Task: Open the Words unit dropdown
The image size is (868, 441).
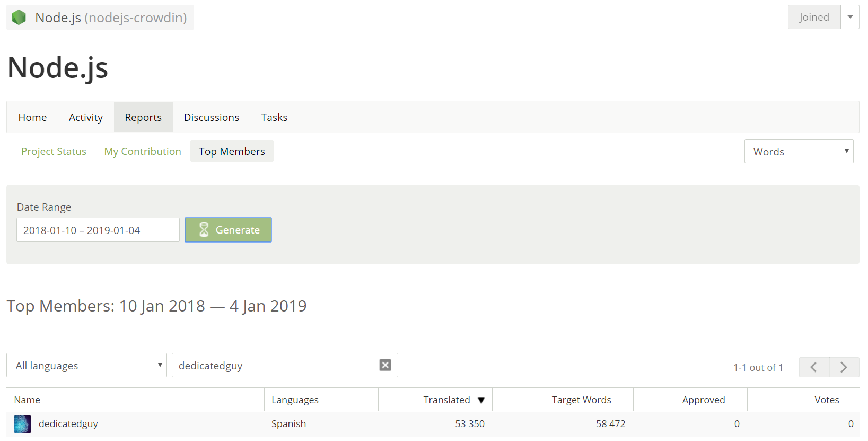Action: click(x=799, y=151)
